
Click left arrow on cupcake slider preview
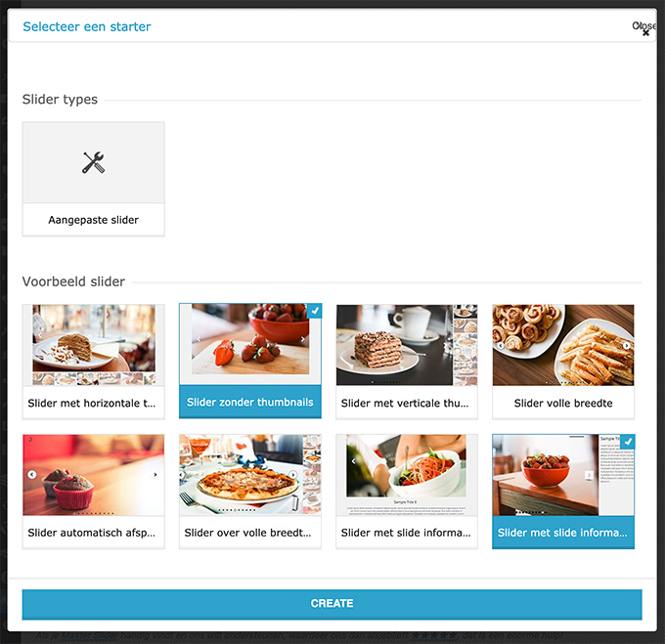(32, 474)
